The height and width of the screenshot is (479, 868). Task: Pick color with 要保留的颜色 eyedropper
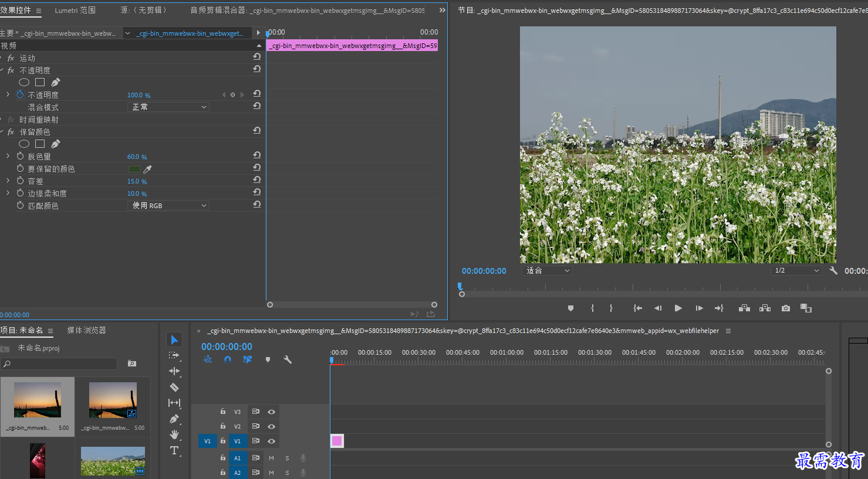point(148,169)
